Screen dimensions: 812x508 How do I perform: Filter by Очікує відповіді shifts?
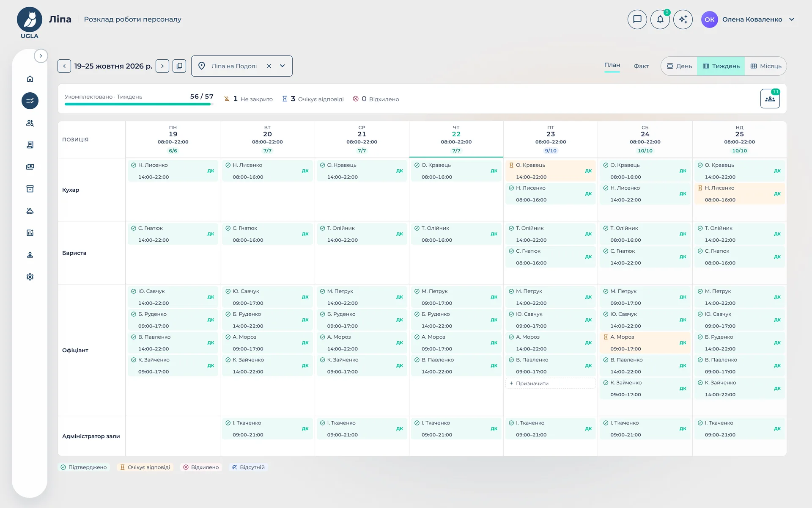tap(313, 99)
